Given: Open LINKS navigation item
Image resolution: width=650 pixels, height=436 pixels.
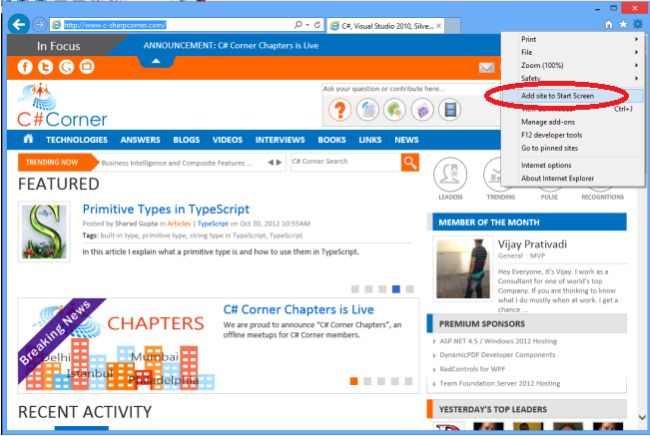Looking at the screenshot, I should pos(370,140).
